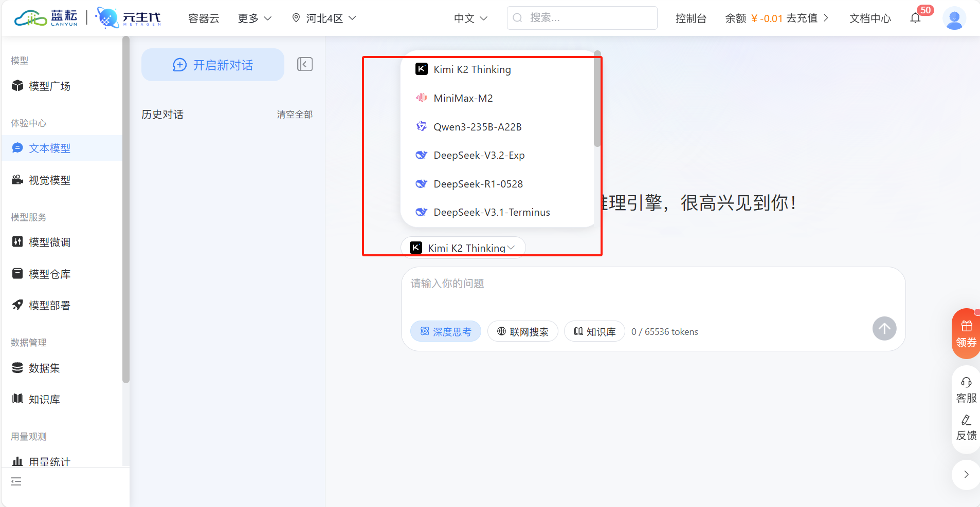Screen dimensions: 980x507
Task: Go to 控制台 console
Action: pyautogui.click(x=691, y=18)
